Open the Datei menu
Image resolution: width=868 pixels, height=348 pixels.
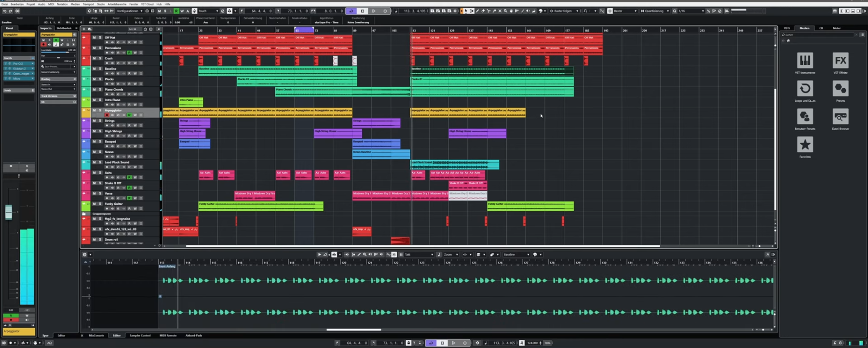click(x=4, y=4)
